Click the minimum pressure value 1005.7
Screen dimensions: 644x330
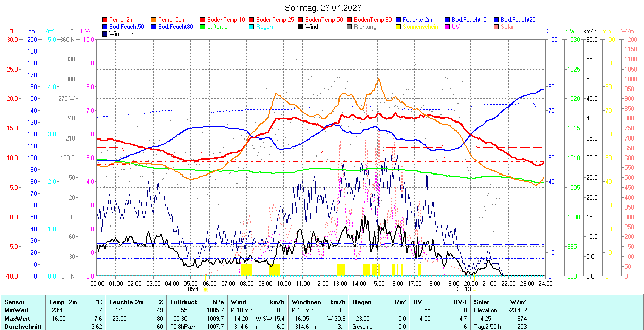[x=215, y=310]
